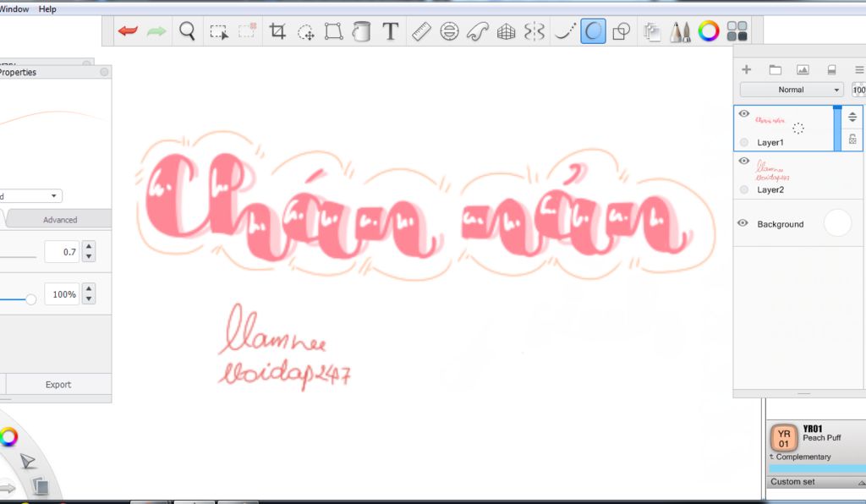866x504 pixels.
Task: Select the Background layer row
Action: coord(798,223)
